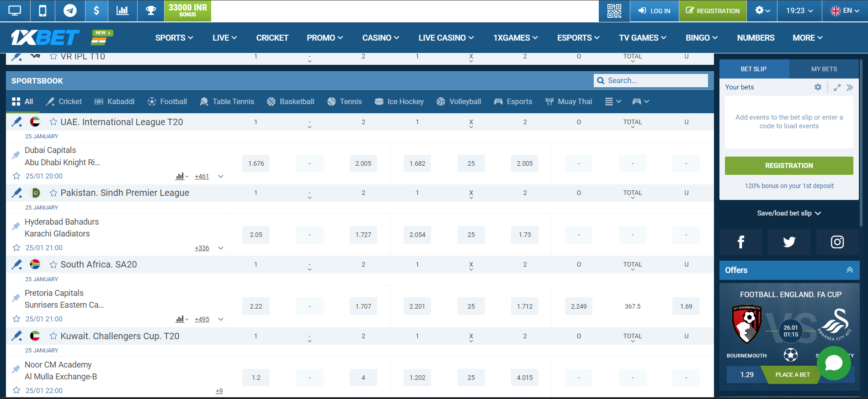Open the dollar payments icon

(x=96, y=10)
